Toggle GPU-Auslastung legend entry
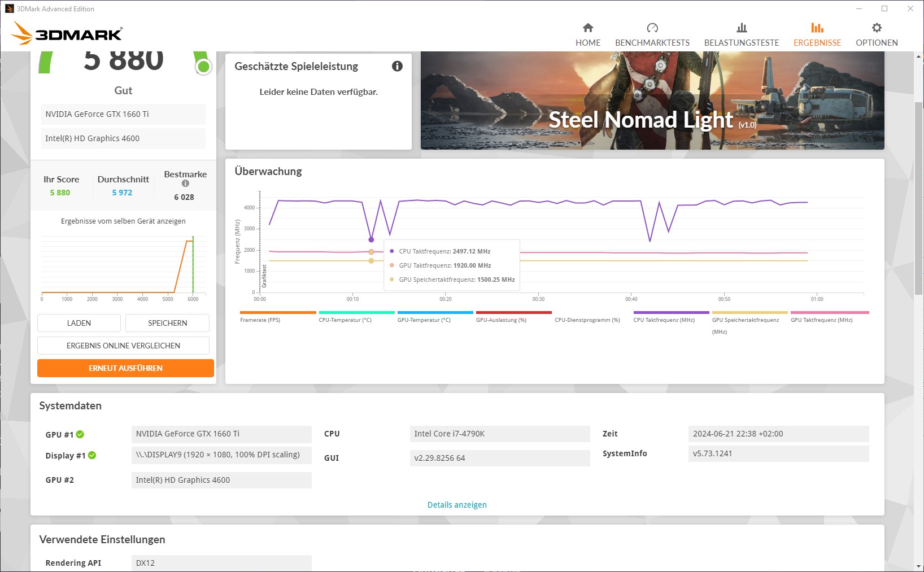The height and width of the screenshot is (572, 924). point(513,317)
